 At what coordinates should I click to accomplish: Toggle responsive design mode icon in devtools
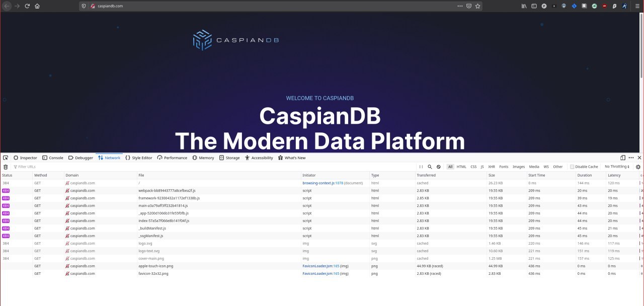pyautogui.click(x=623, y=158)
